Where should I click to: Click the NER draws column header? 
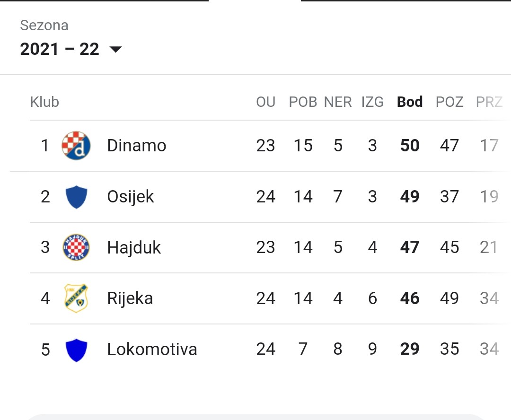(338, 102)
